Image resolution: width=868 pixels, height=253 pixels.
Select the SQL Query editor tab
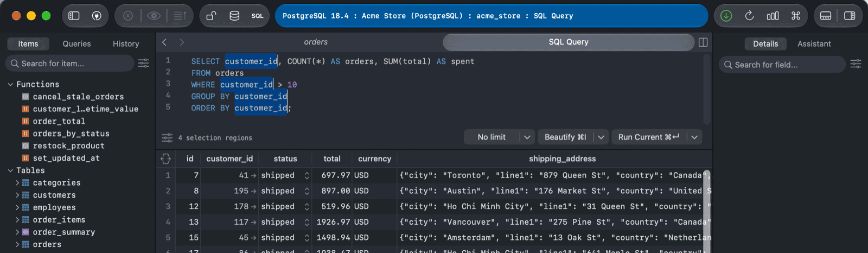(x=569, y=42)
